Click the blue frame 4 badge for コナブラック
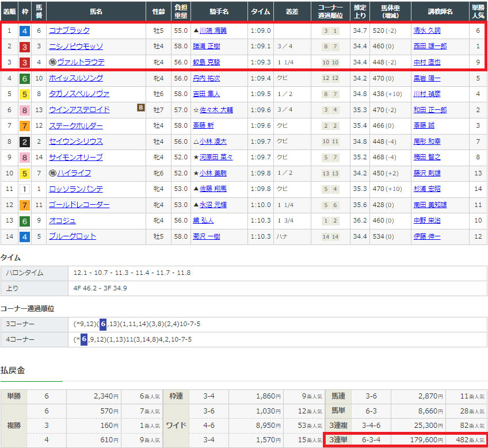This screenshot has width=488, height=448. tap(25, 30)
